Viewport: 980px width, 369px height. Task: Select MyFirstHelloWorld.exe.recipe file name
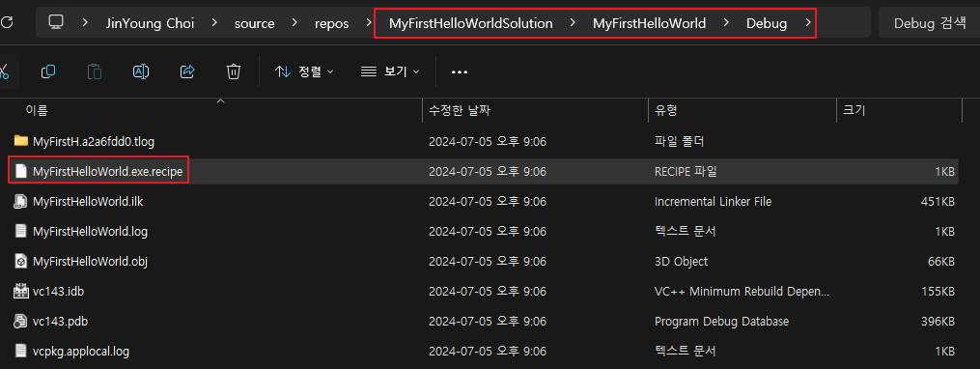click(107, 171)
